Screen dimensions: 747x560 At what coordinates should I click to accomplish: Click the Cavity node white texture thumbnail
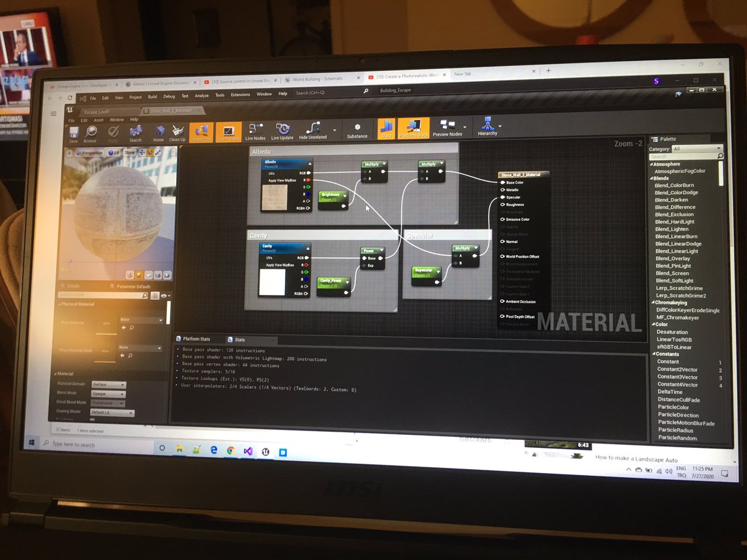[273, 282]
